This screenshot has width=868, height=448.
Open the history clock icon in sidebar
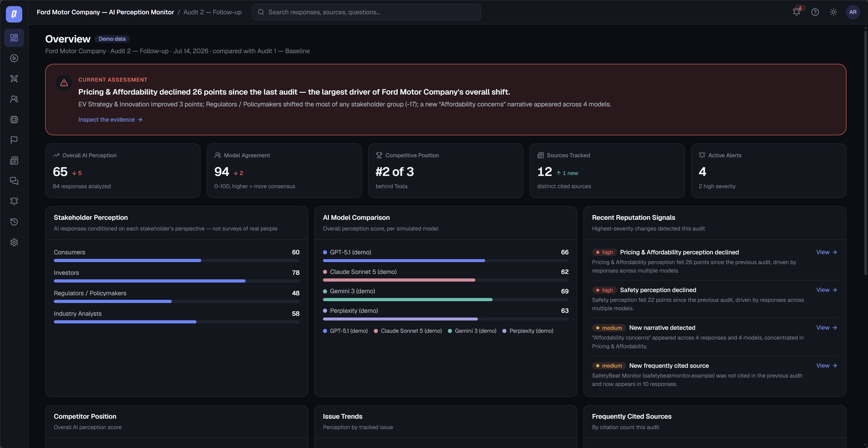tap(14, 222)
